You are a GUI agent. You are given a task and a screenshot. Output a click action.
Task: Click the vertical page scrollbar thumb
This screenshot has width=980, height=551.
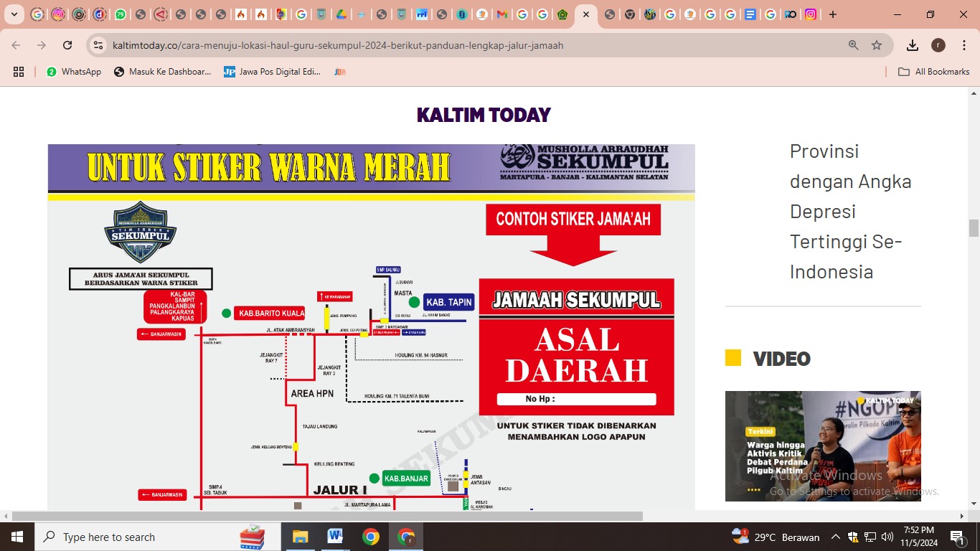click(x=974, y=228)
